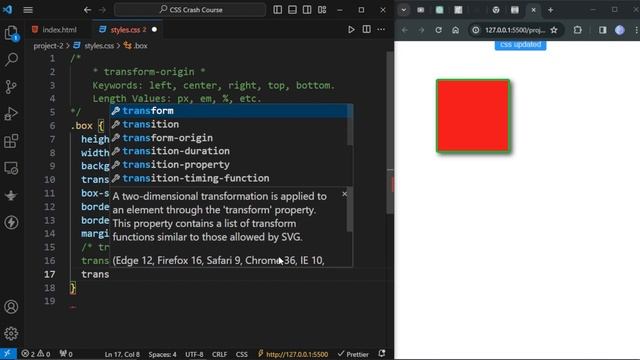Open the Manage gear icon
The width and height of the screenshot is (640, 360).
click(x=11, y=333)
